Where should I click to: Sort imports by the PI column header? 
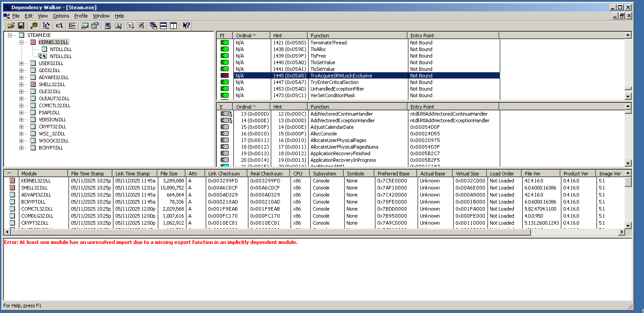225,35
